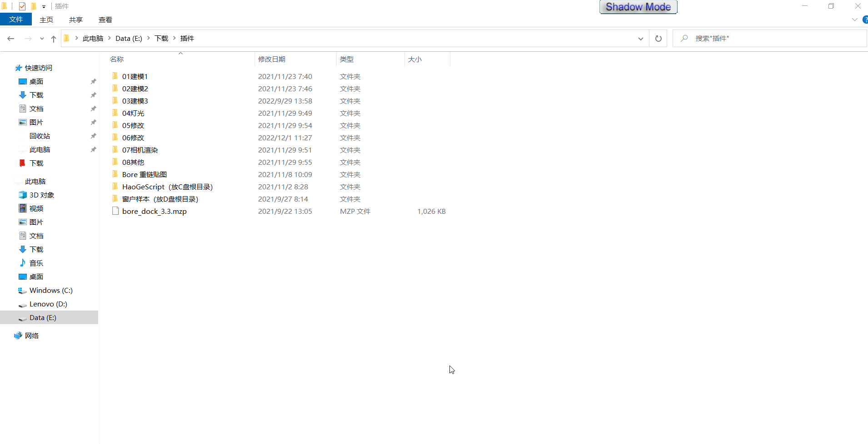Open the 音乐 music folder
This screenshot has height=444, width=868.
click(x=36, y=263)
